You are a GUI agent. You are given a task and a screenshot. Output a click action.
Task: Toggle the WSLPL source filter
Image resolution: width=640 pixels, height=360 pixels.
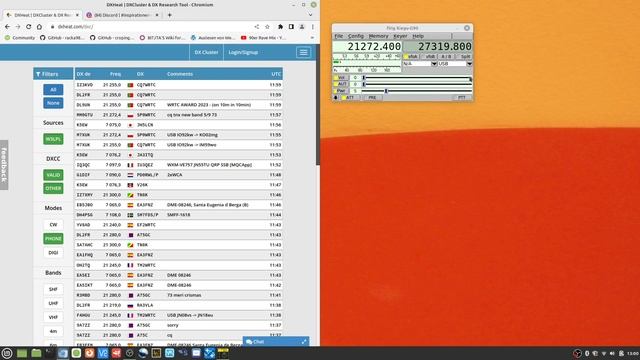pos(53,139)
